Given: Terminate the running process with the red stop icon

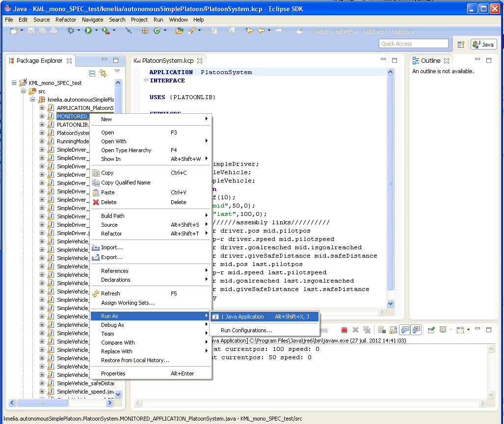Looking at the screenshot, I should click(x=344, y=330).
